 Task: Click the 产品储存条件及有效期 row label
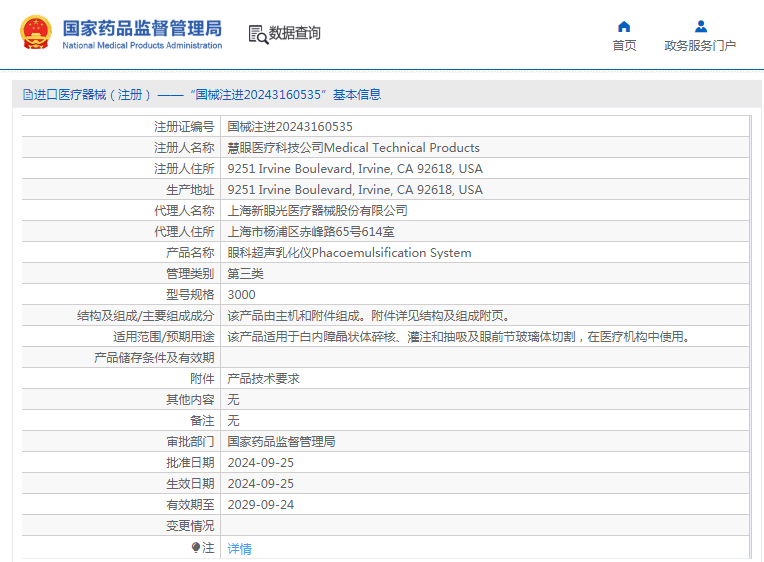(x=154, y=357)
